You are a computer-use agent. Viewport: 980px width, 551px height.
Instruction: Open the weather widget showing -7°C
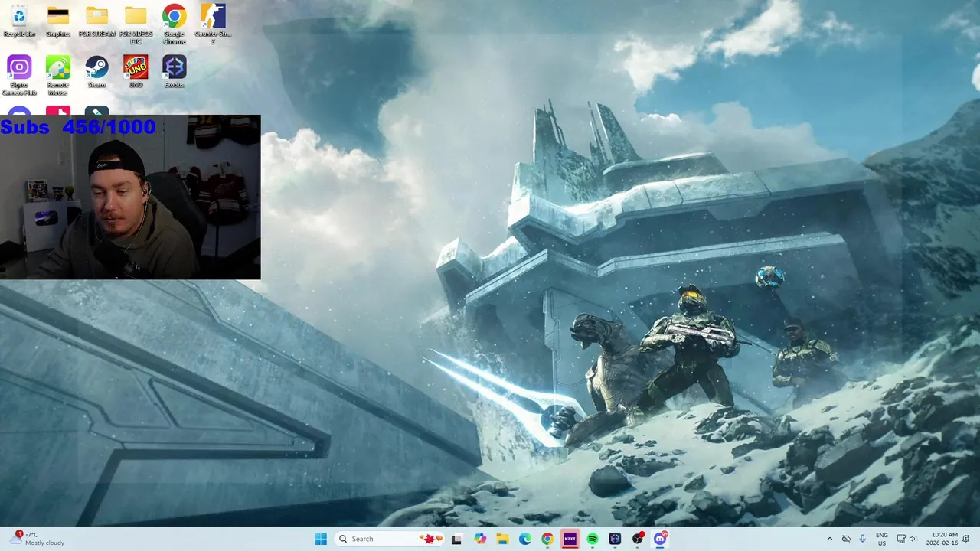pyautogui.click(x=38, y=539)
